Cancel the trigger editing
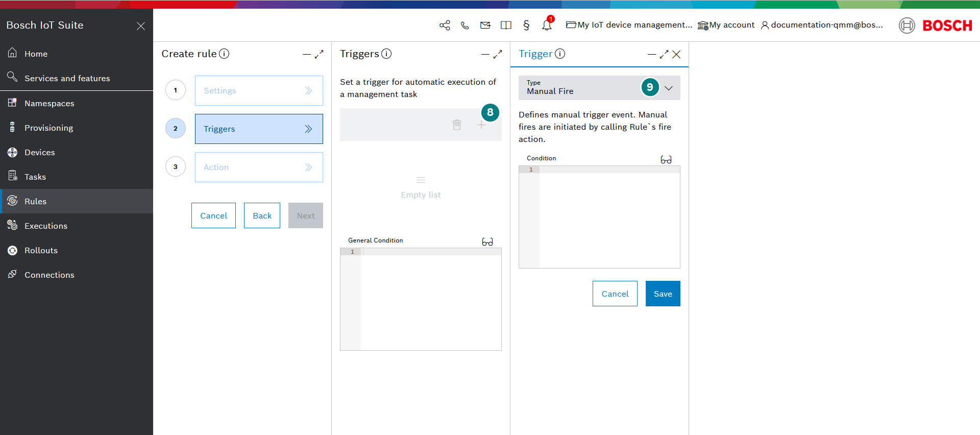980x435 pixels. pos(615,294)
